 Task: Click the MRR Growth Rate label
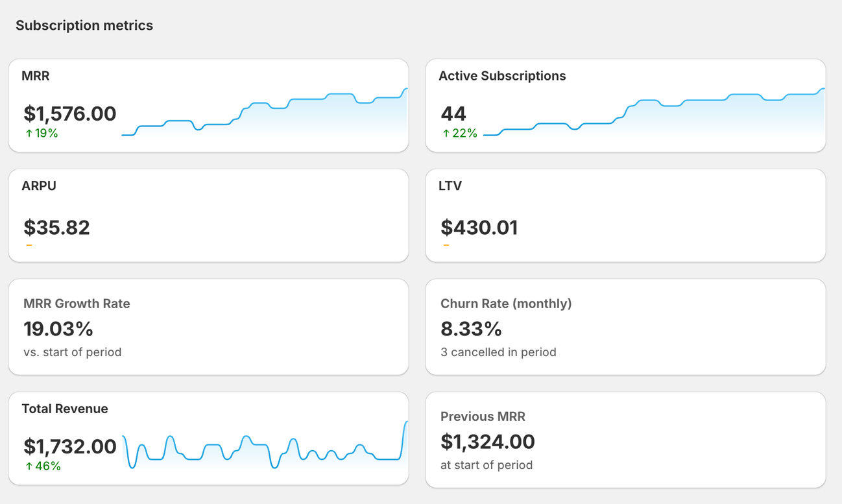click(77, 303)
